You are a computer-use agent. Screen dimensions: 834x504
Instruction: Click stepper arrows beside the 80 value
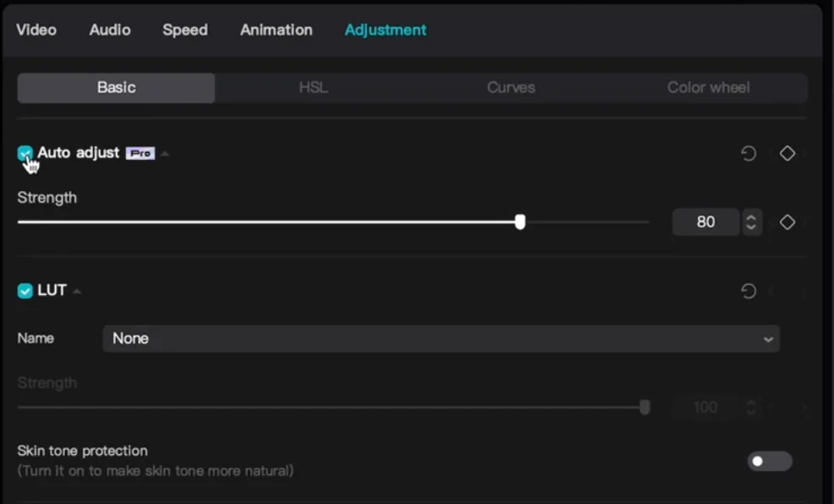point(751,222)
